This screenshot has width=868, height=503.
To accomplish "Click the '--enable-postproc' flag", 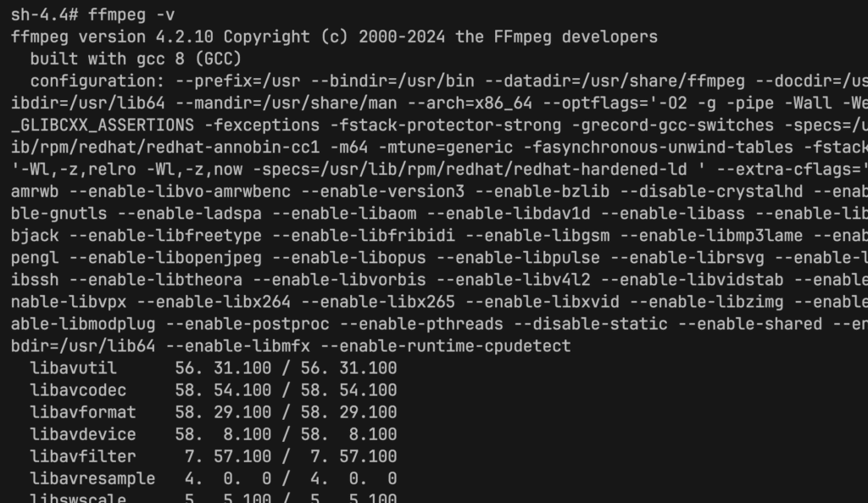I will 248,324.
